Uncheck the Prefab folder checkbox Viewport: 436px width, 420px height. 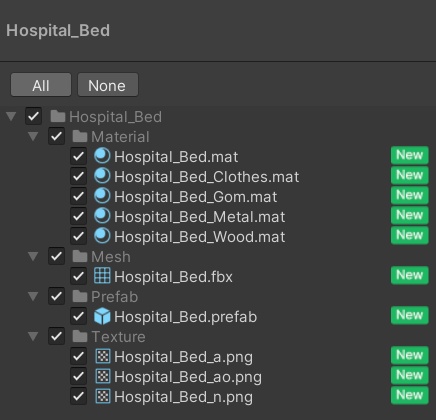(56, 296)
